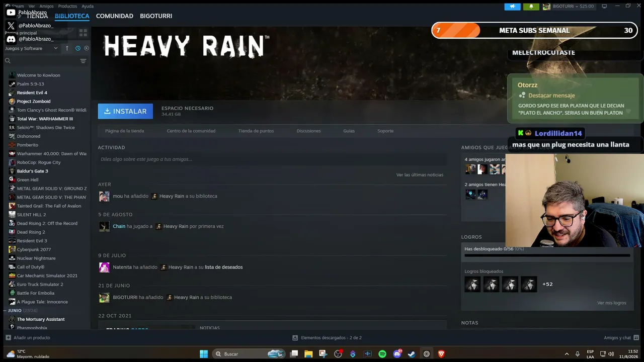This screenshot has height=362, width=644.
Task: Open the Amigos menu
Action: (46, 6)
